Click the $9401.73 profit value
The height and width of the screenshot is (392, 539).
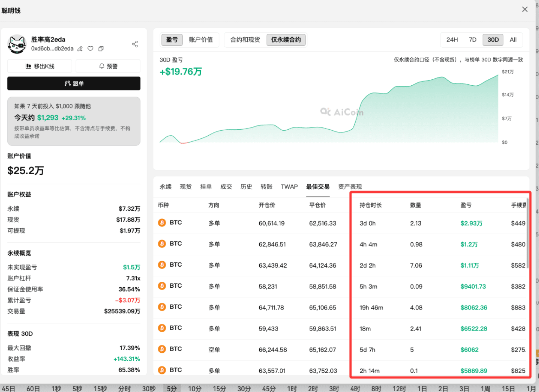coord(473,287)
